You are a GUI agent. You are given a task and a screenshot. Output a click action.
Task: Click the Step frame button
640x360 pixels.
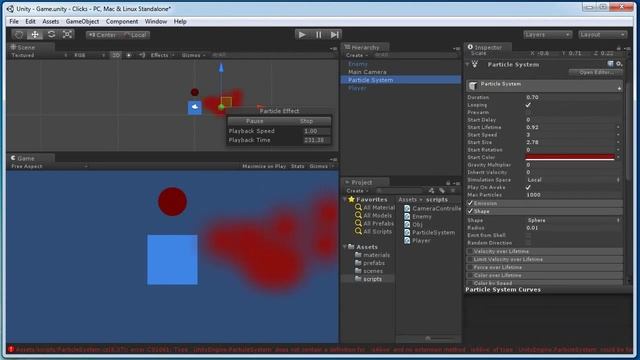tap(334, 35)
